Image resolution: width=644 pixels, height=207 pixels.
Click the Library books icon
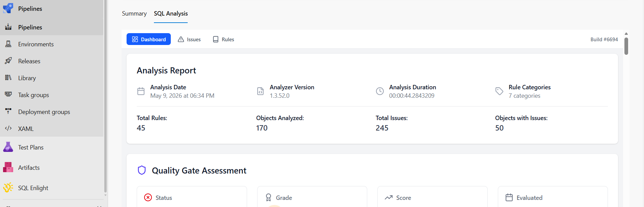pyautogui.click(x=8, y=78)
